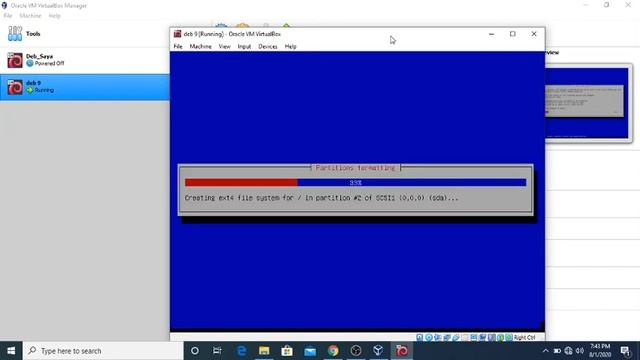This screenshot has height=360, width=640.
Task: Click the battery icon in system tray
Action: pos(557,351)
